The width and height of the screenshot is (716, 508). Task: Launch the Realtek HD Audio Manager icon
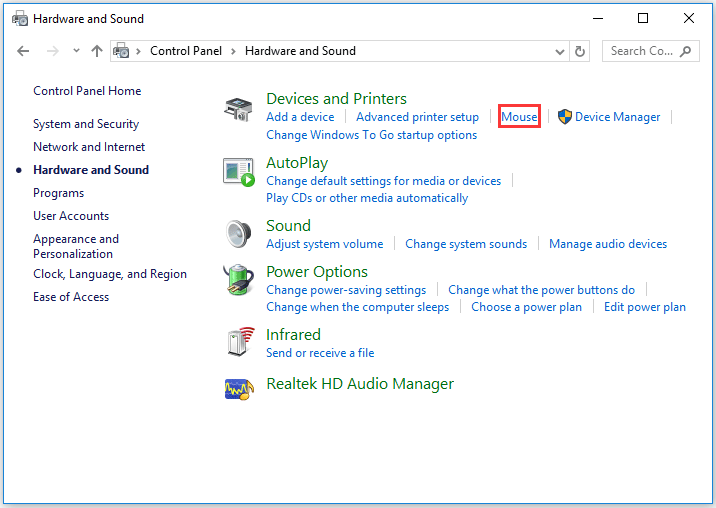(239, 389)
